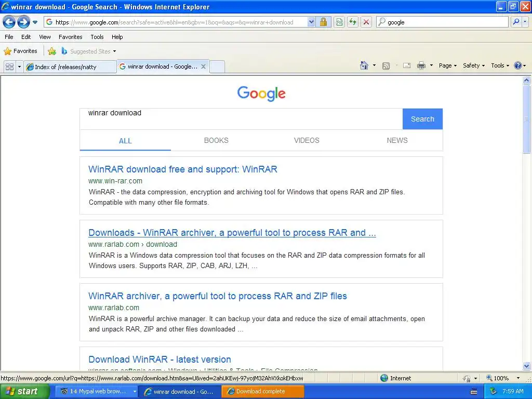Viewport: 532px width, 399px height.
Task: Switch to Index of /releases/natty tab
Action: (70, 67)
